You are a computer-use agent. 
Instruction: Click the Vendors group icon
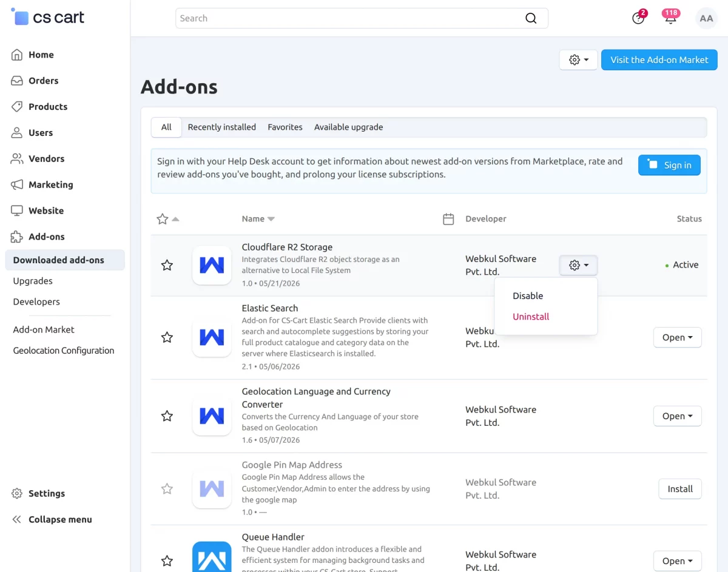[x=17, y=159]
